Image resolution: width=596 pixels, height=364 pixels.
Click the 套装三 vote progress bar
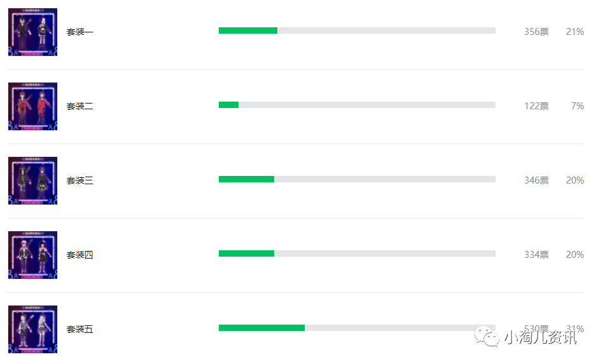tap(357, 180)
